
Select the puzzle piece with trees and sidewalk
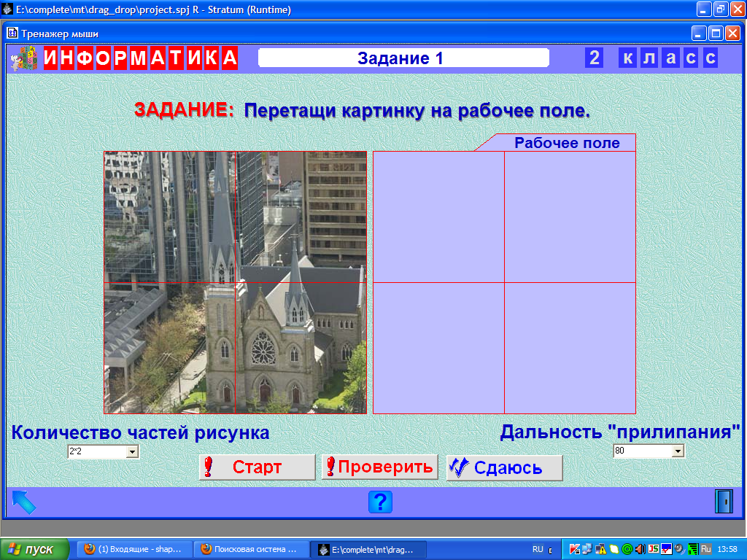[x=169, y=348]
